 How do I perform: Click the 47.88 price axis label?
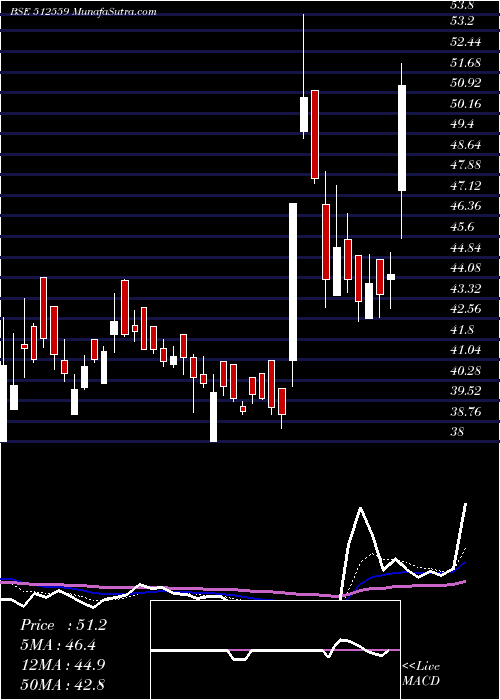click(466, 165)
